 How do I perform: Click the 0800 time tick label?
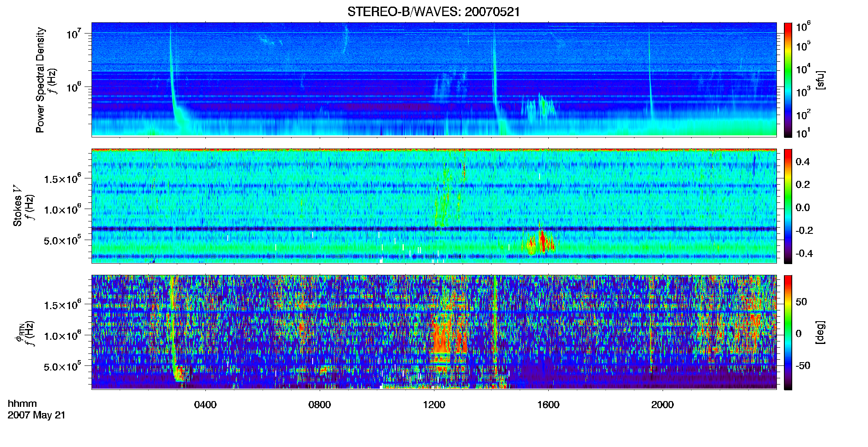(x=320, y=405)
